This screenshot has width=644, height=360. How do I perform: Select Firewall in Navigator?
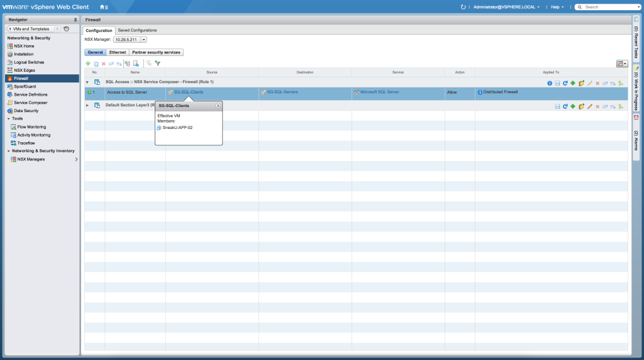(42, 79)
